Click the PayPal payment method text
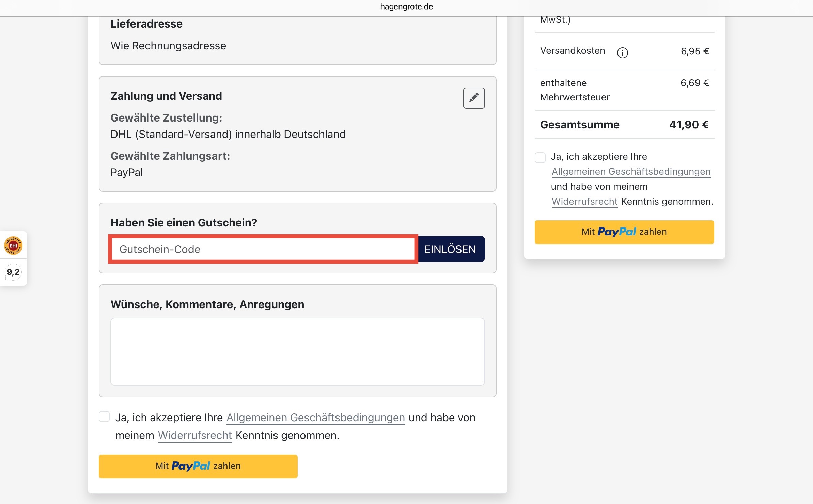The image size is (813, 504). (127, 172)
